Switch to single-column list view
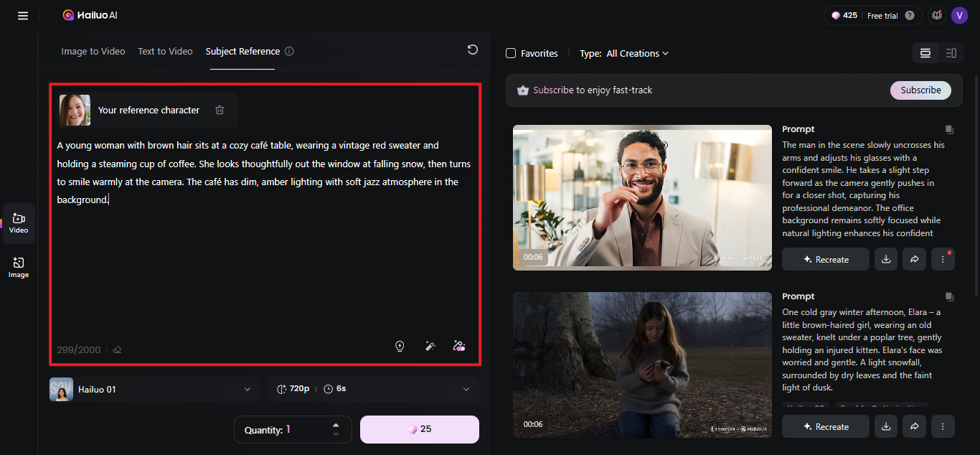 click(x=925, y=53)
